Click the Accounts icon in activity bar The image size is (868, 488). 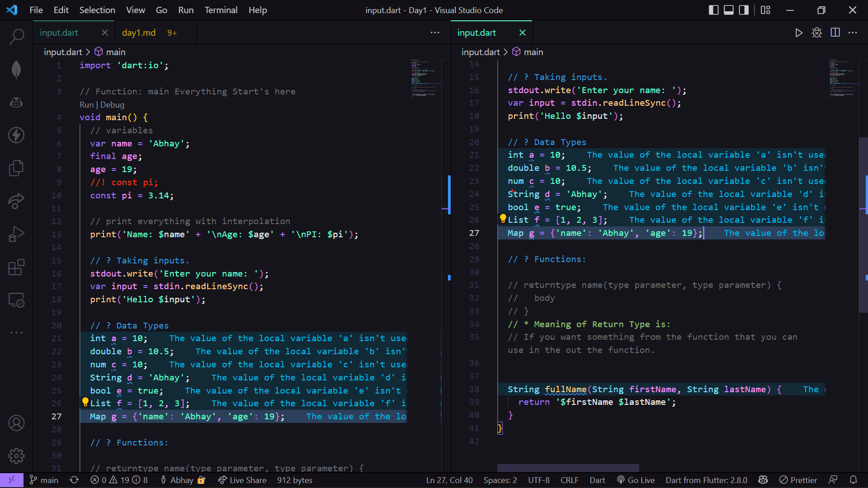coord(16,423)
